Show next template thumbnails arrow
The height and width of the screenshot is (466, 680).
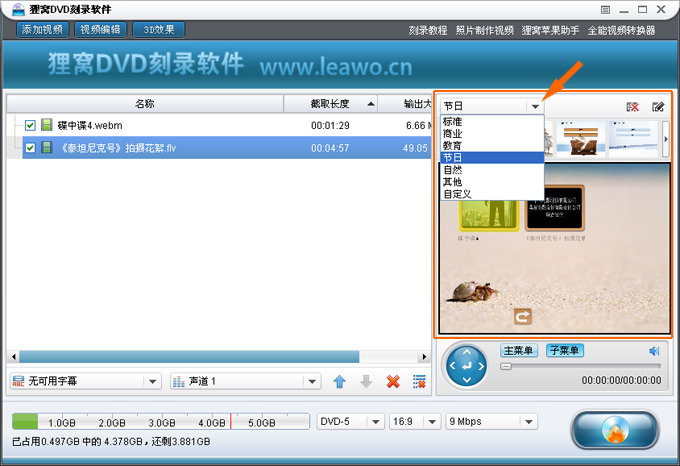[666, 139]
